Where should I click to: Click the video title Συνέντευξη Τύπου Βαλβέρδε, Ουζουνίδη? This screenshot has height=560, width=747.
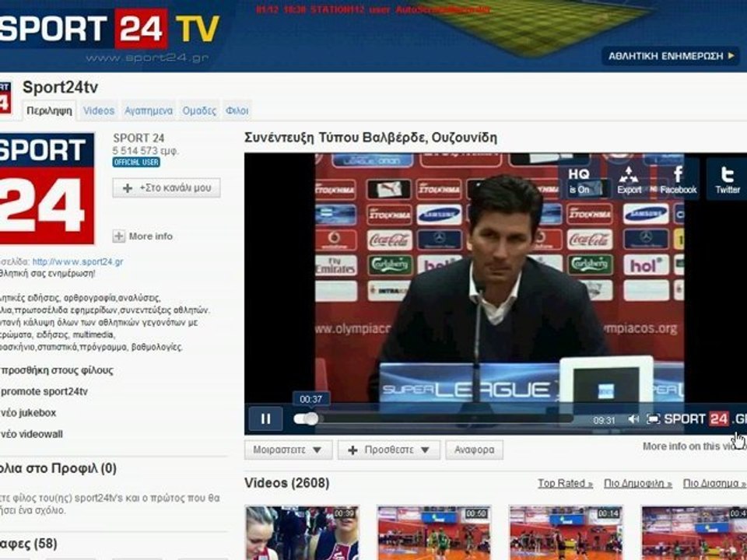[370, 138]
